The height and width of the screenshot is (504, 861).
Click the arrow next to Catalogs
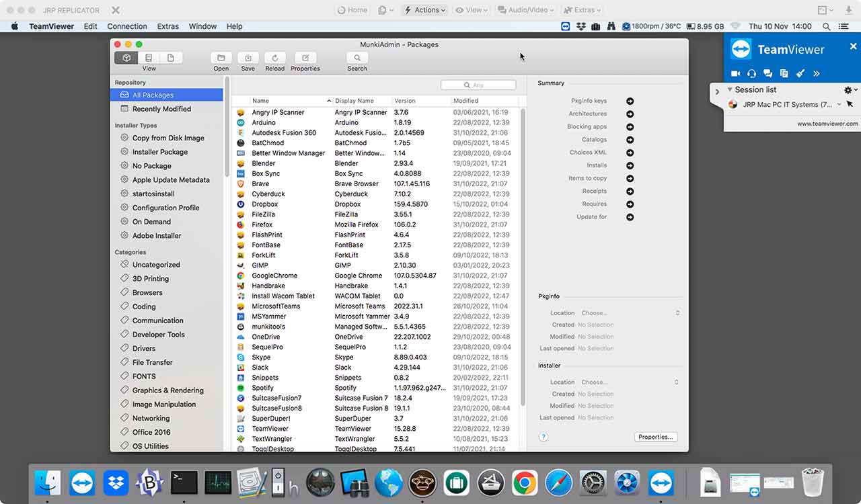coord(630,140)
